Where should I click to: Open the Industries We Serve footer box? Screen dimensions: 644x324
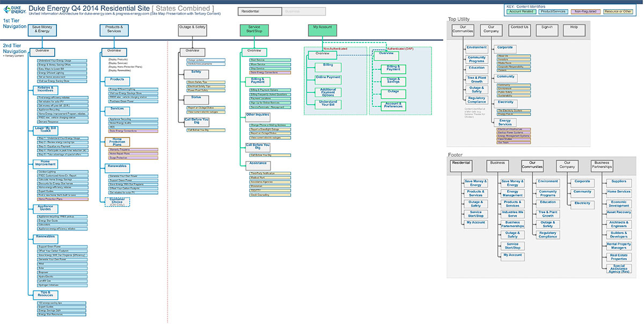513,214
